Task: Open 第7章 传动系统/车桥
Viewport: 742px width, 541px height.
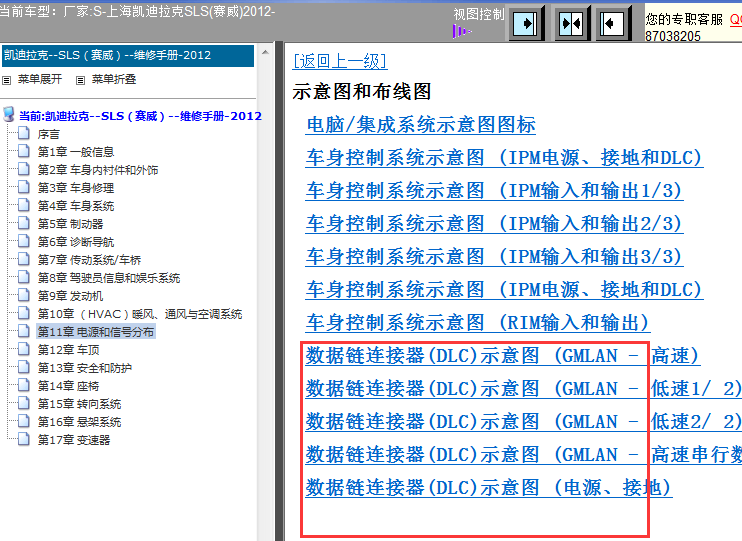Action: [x=89, y=260]
